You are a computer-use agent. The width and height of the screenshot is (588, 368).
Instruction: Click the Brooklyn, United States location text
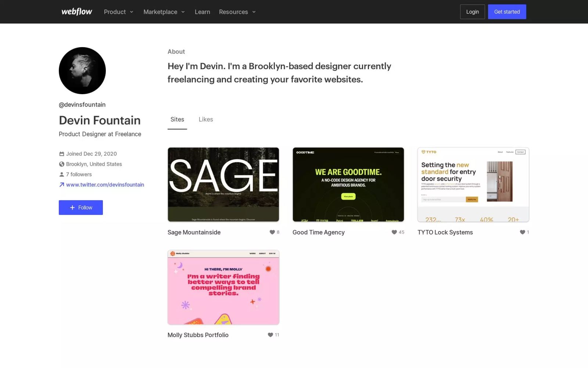[x=94, y=164]
